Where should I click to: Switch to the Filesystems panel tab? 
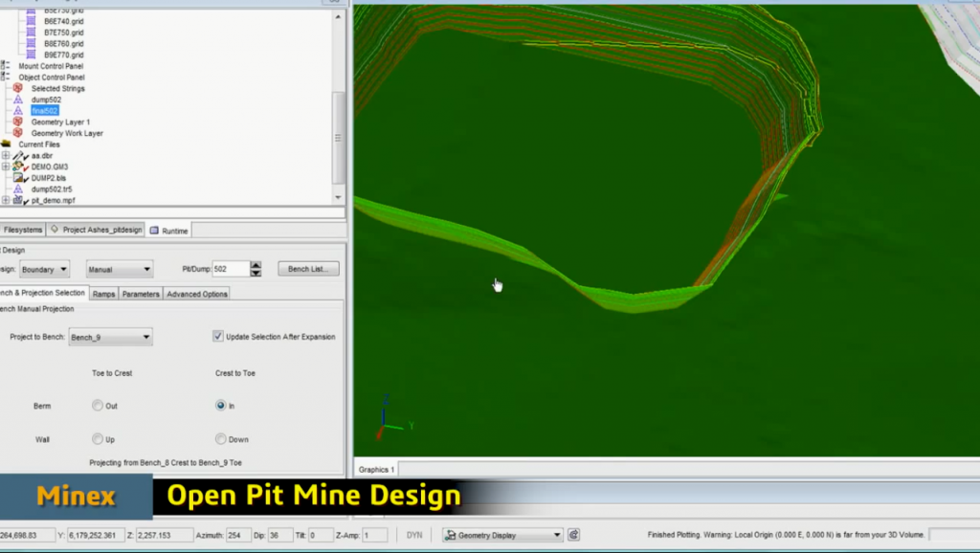(x=22, y=230)
